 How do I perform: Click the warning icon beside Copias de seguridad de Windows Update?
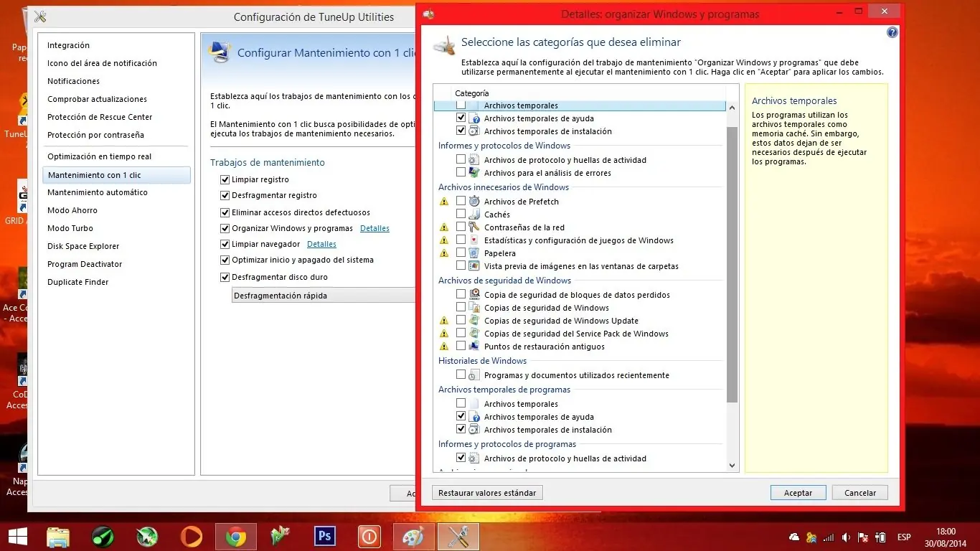coord(444,321)
